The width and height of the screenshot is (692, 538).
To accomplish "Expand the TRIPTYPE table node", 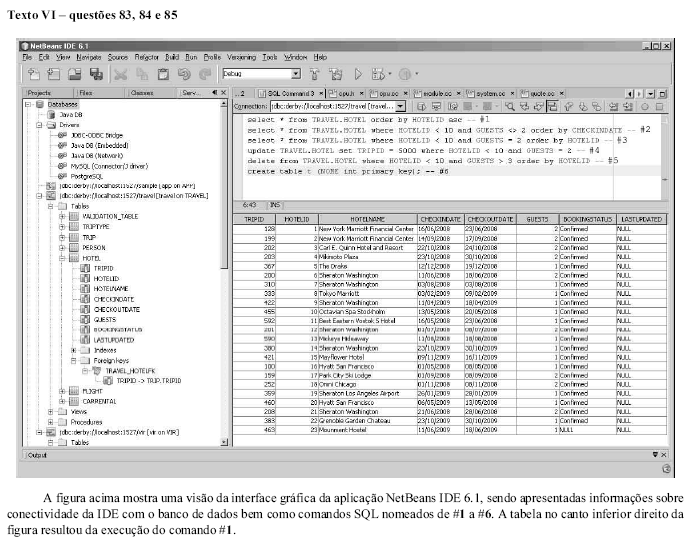I will [62, 227].
